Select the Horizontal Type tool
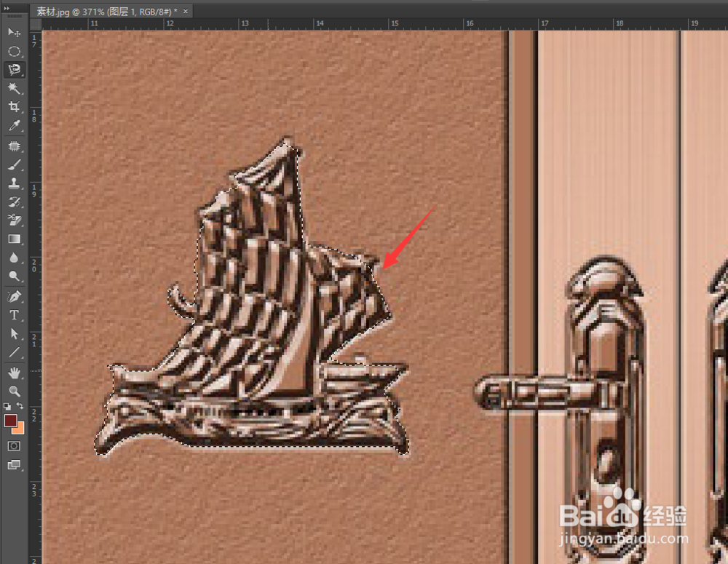The width and height of the screenshot is (728, 564). pyautogui.click(x=14, y=315)
